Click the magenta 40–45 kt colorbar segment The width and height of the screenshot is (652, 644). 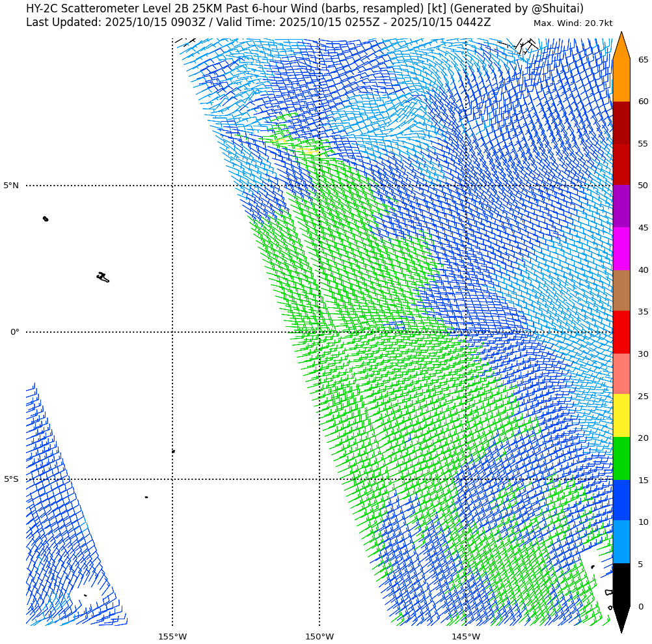coord(621,248)
